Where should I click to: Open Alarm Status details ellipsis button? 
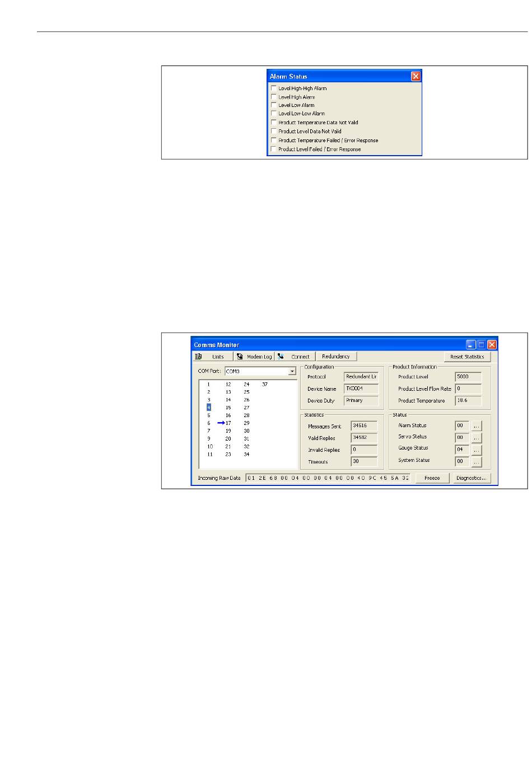coord(476,426)
